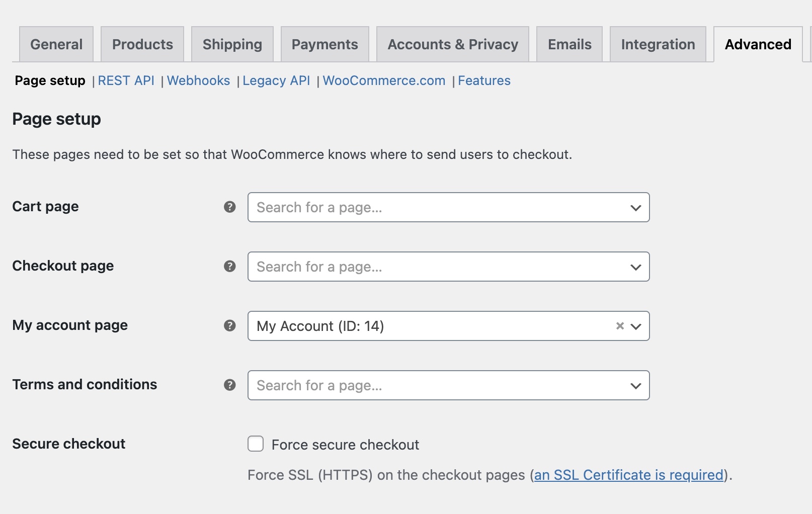The image size is (812, 514).
Task: Click the Terms and conditions help icon
Action: (229, 385)
